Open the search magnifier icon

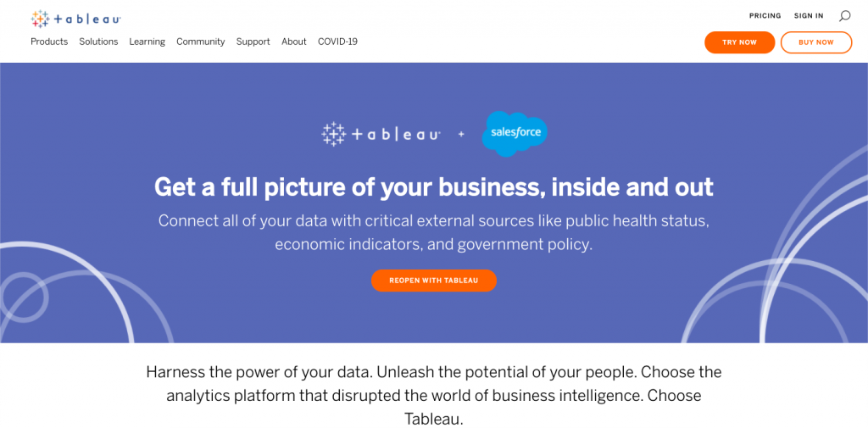click(845, 16)
